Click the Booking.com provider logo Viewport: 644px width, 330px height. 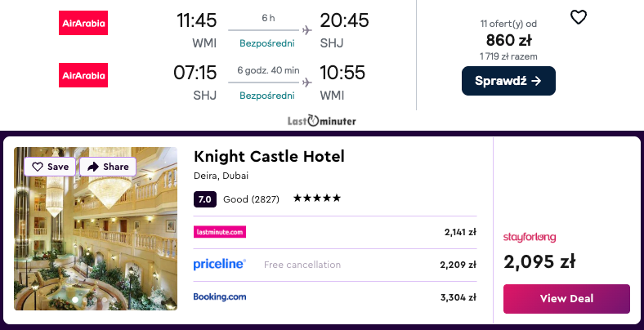pyautogui.click(x=220, y=297)
